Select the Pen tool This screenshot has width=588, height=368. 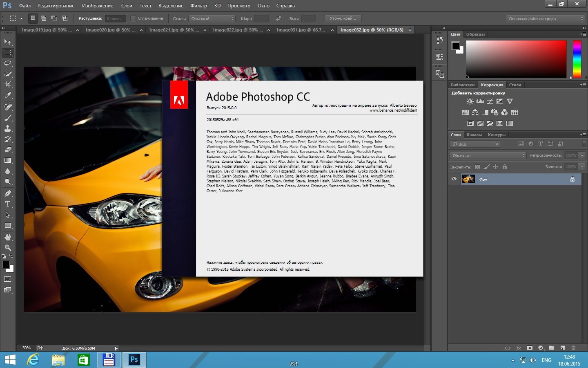8,193
